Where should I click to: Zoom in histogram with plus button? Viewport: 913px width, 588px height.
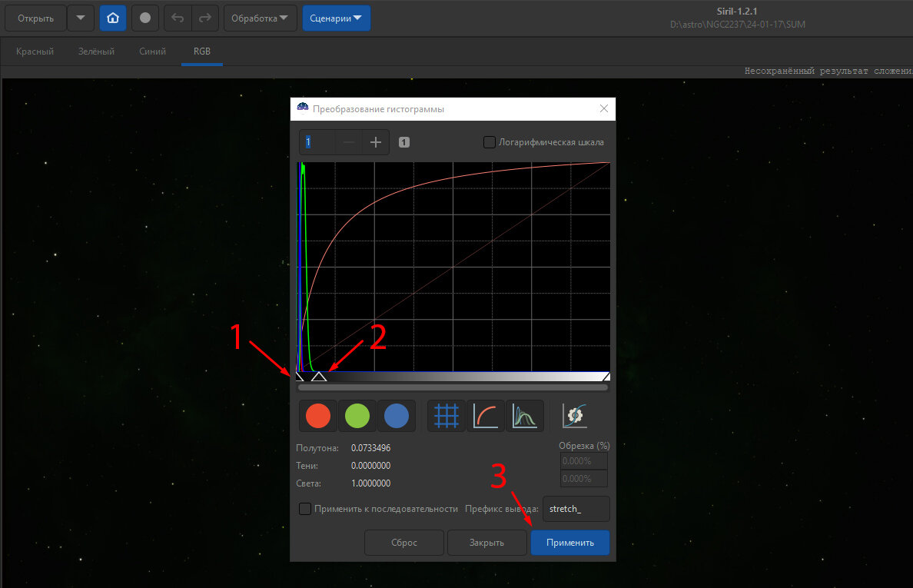pos(376,142)
